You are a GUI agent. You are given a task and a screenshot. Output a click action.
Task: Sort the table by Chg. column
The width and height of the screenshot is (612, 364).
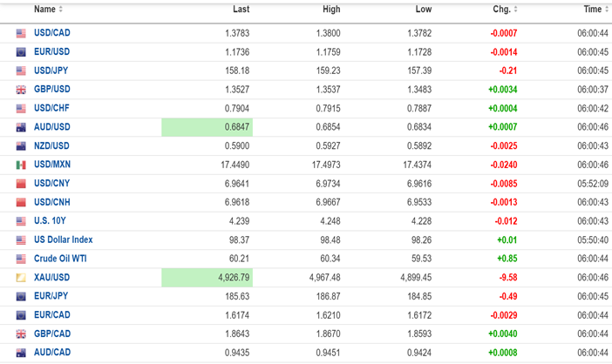[505, 10]
